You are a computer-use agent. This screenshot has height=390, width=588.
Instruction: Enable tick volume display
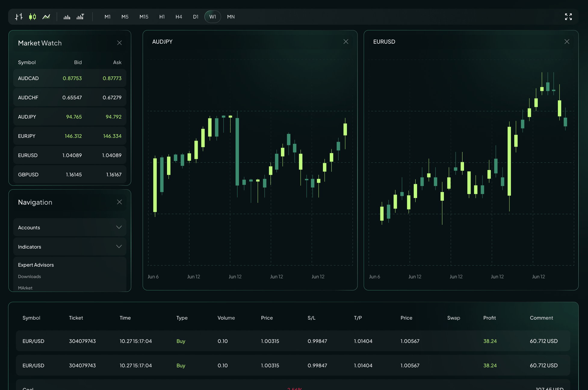(x=80, y=17)
